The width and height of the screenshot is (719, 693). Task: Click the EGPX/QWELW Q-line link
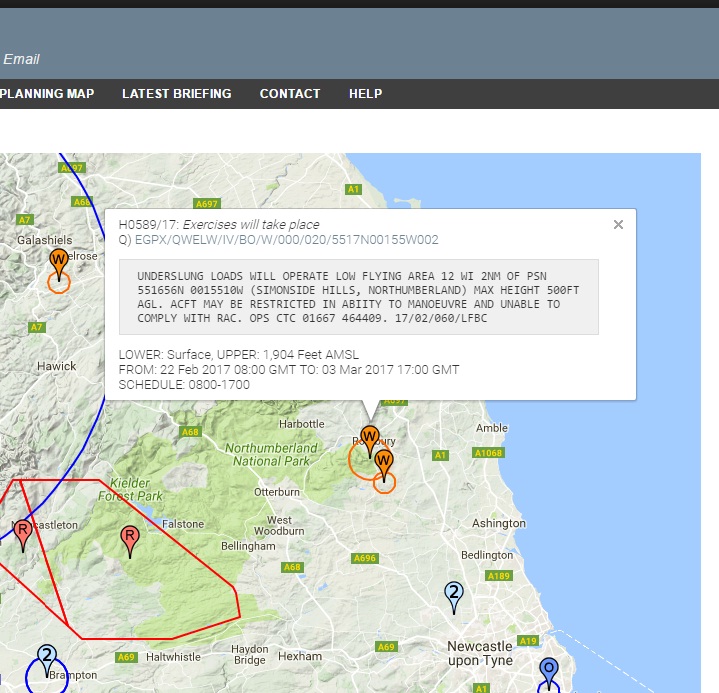(x=285, y=240)
